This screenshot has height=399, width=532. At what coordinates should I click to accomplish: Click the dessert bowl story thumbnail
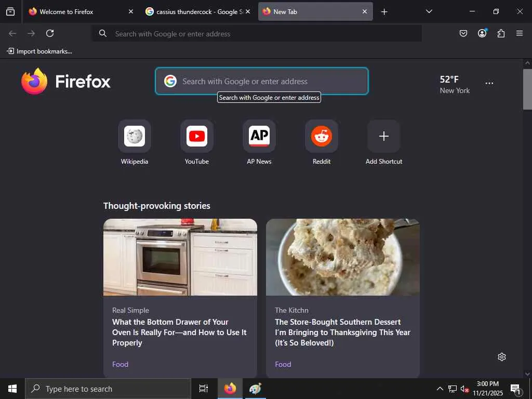click(x=343, y=257)
